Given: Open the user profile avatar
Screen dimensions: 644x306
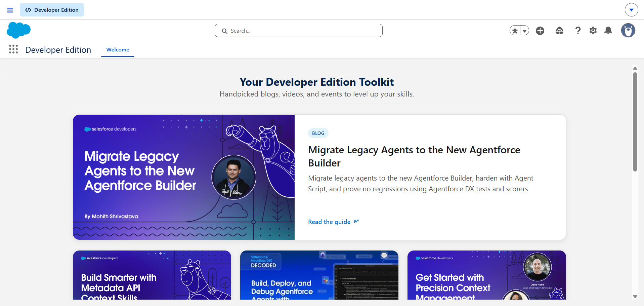Looking at the screenshot, I should click(x=628, y=31).
